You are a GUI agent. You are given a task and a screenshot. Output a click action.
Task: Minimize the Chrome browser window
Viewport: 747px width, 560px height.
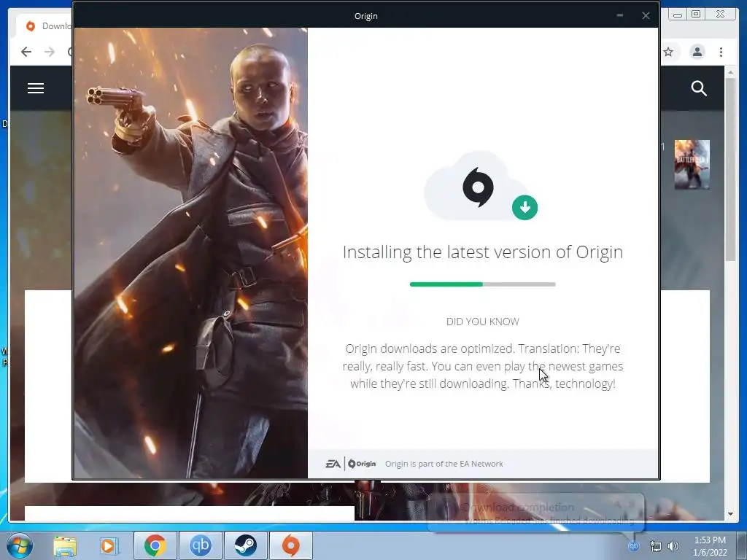(678, 15)
